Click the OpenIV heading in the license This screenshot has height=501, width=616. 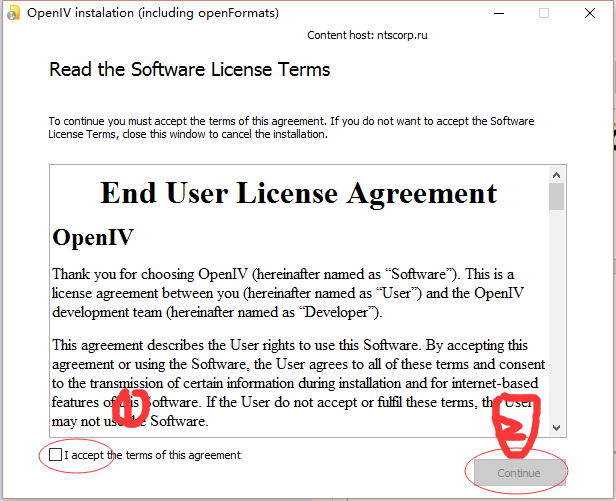point(93,237)
